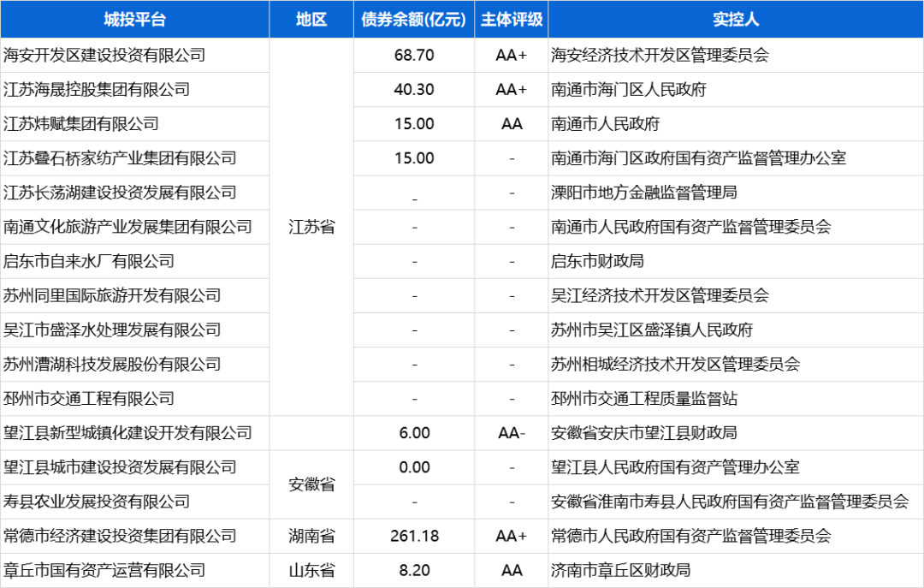The width and height of the screenshot is (924, 588).
Task: Click the 山东省 region cell
Action: 311,570
